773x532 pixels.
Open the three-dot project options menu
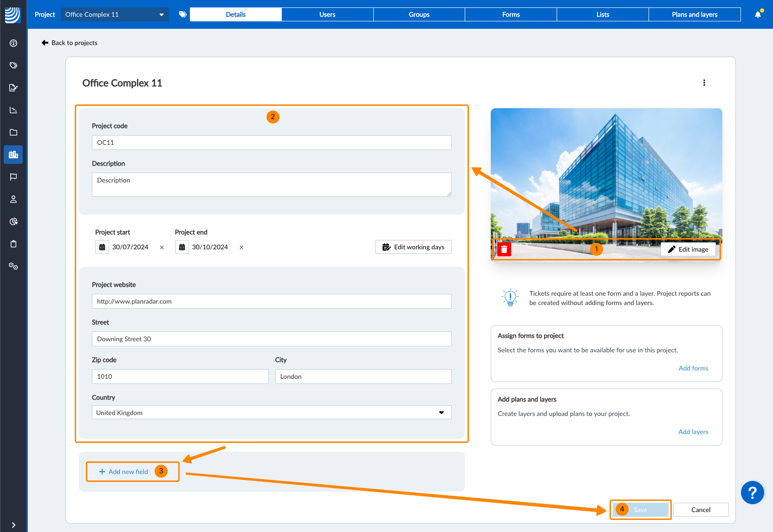(704, 83)
